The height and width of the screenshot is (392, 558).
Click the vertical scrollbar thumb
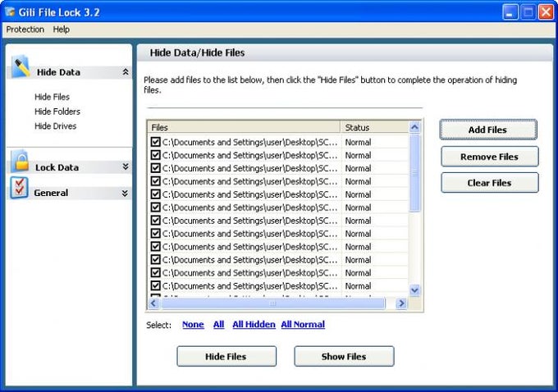[414, 173]
